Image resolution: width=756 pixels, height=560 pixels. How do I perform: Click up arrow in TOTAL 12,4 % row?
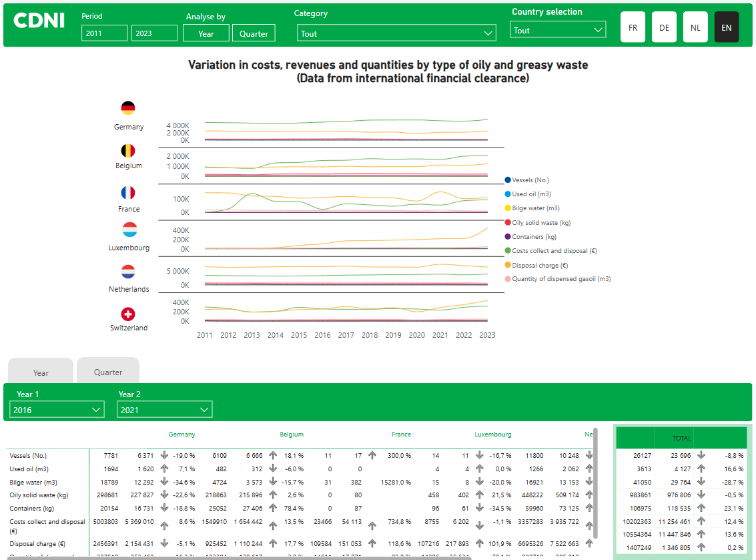[701, 521]
